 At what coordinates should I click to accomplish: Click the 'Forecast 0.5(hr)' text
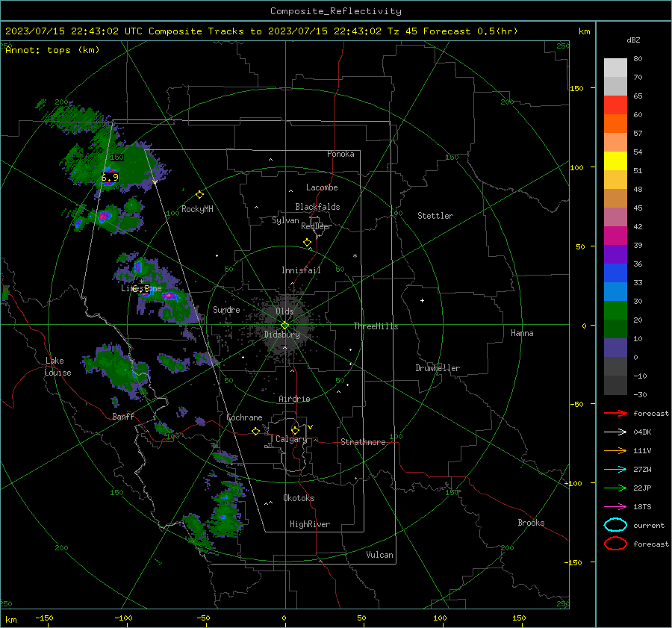pos(470,31)
